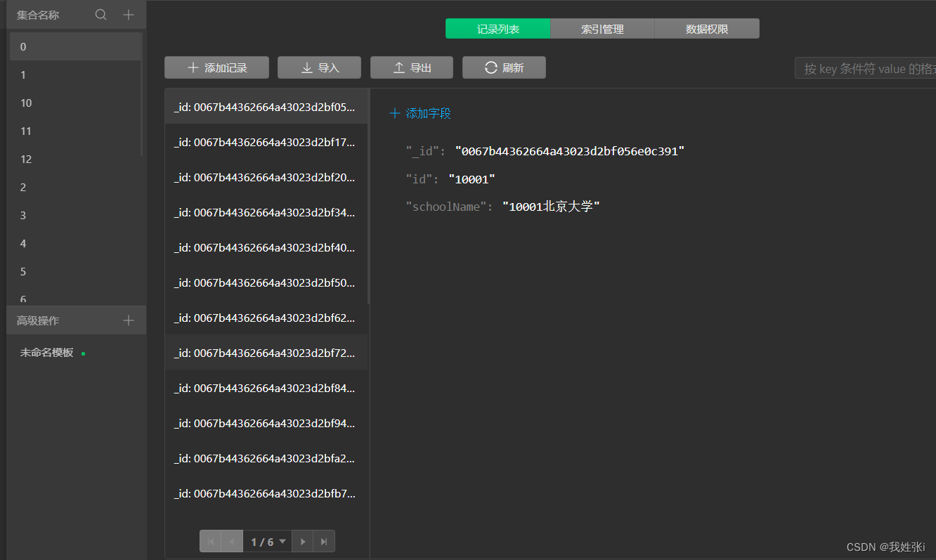Click the search icon beside 集合名称
Viewport: 936px width, 560px height.
[x=101, y=15]
